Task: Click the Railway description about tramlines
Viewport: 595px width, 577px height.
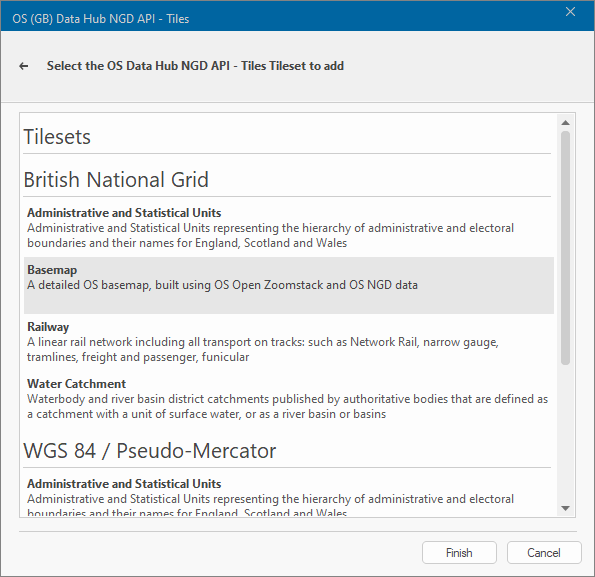Action: 263,349
